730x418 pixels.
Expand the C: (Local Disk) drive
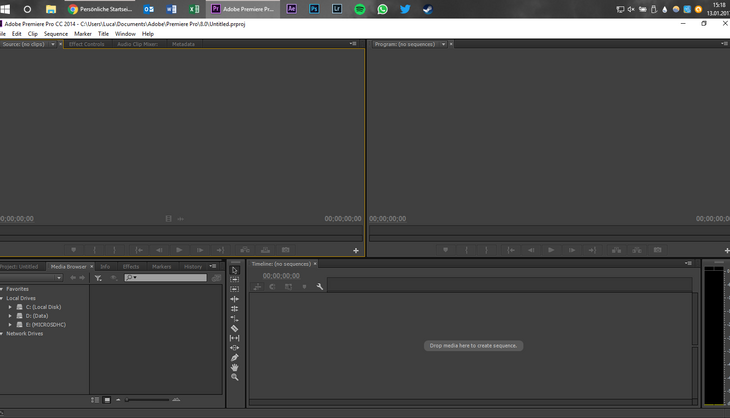[x=10, y=307]
